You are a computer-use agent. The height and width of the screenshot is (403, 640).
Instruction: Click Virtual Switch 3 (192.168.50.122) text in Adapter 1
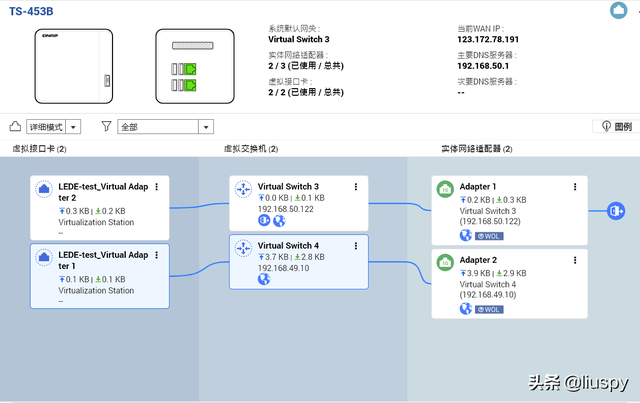pyautogui.click(x=490, y=216)
